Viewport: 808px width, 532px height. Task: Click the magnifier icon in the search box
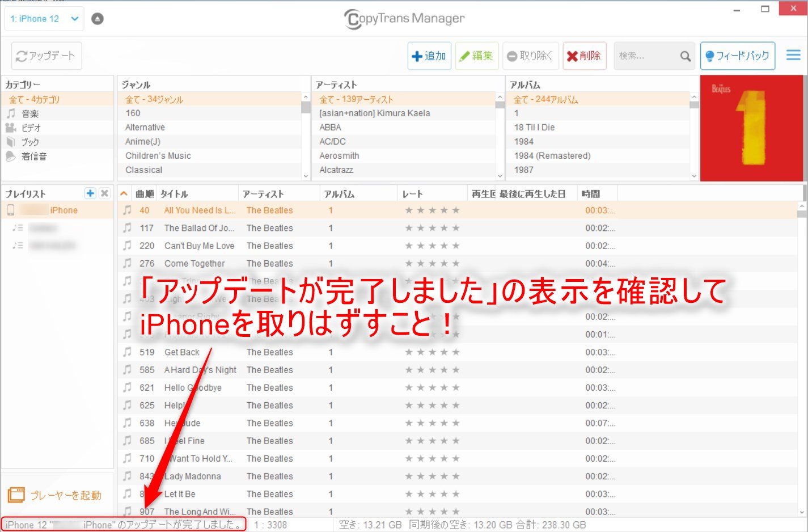[684, 56]
